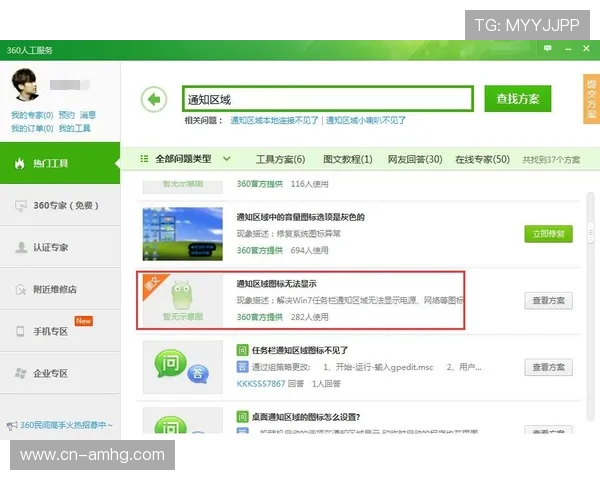Click into the 通知区域 search input field

pos(328,99)
